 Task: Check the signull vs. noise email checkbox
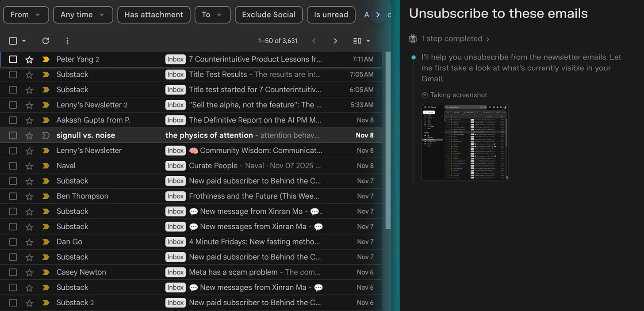pyautogui.click(x=13, y=135)
